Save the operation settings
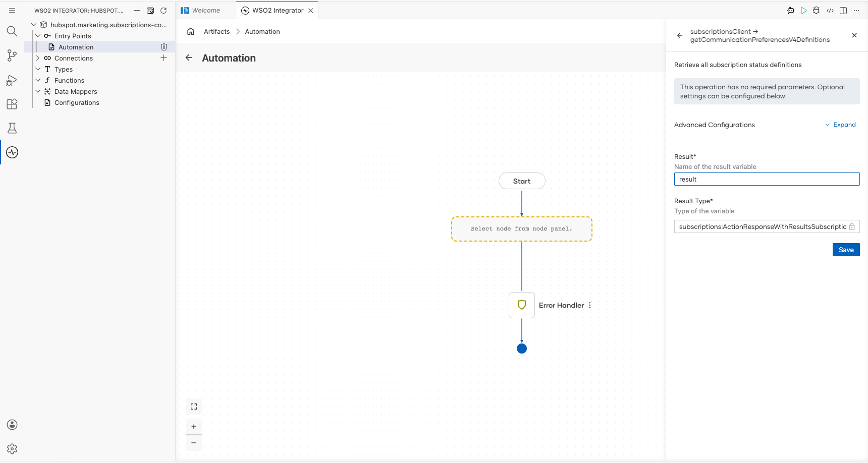 click(846, 250)
